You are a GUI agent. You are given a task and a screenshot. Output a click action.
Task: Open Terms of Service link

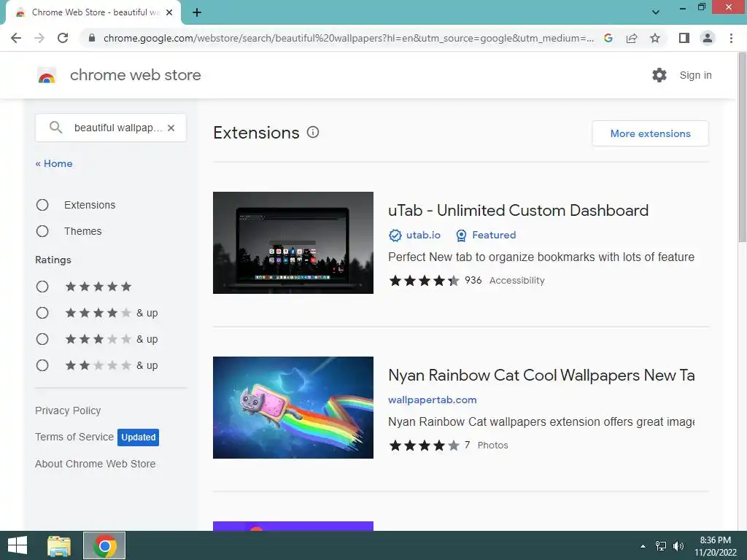(74, 437)
